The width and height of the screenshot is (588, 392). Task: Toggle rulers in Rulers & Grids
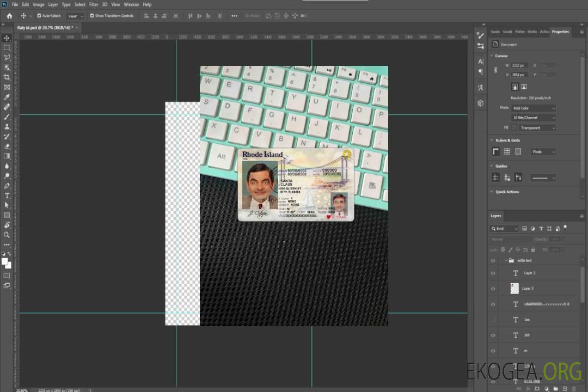(x=496, y=151)
